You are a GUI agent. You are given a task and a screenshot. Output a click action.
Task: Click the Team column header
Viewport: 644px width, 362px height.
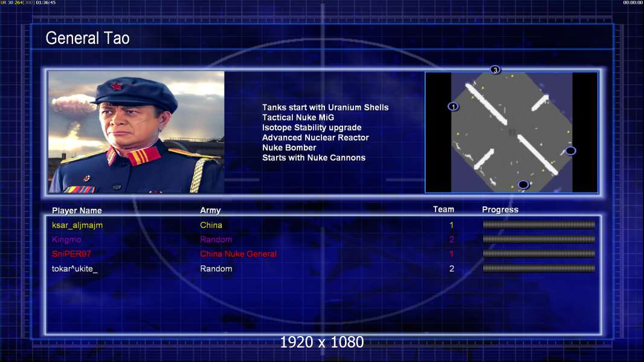coord(443,209)
